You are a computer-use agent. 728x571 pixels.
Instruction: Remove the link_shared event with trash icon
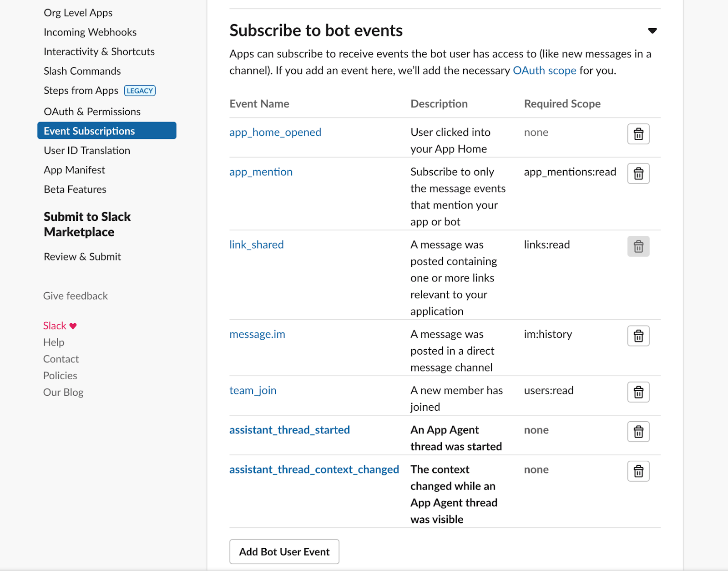[638, 246]
